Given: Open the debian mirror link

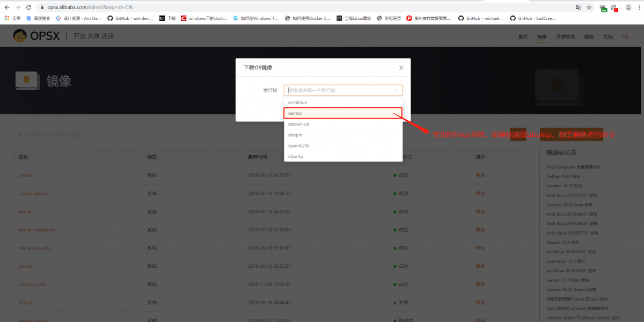Looking at the screenshot, I should pyautogui.click(x=26, y=211).
